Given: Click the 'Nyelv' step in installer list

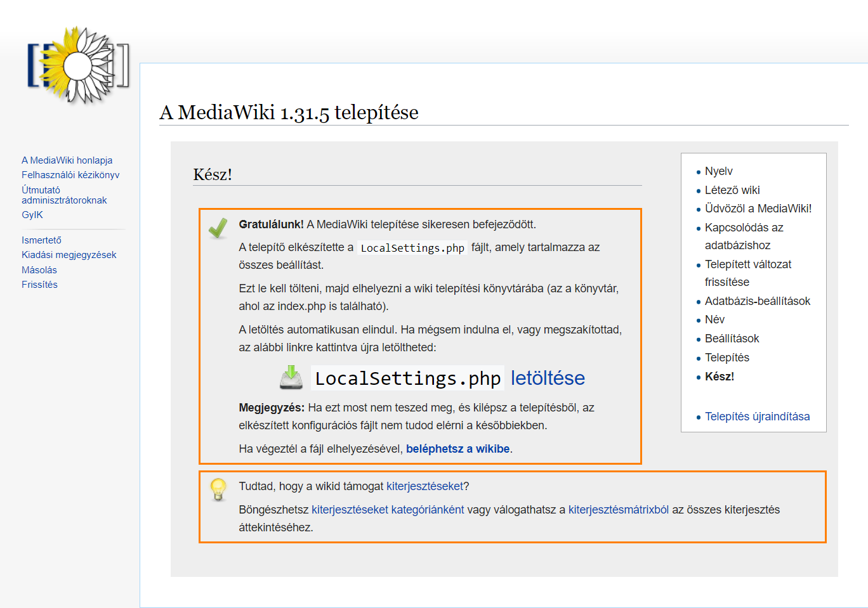Looking at the screenshot, I should click(x=718, y=171).
